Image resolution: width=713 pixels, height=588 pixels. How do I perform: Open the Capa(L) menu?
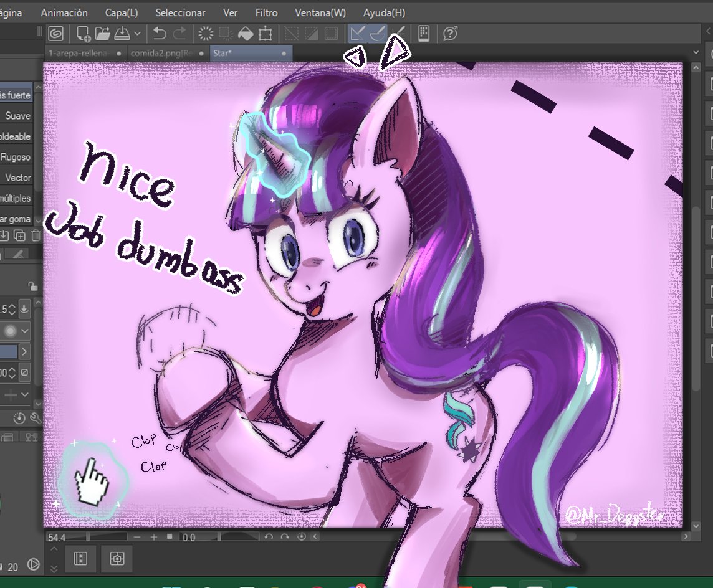(122, 12)
